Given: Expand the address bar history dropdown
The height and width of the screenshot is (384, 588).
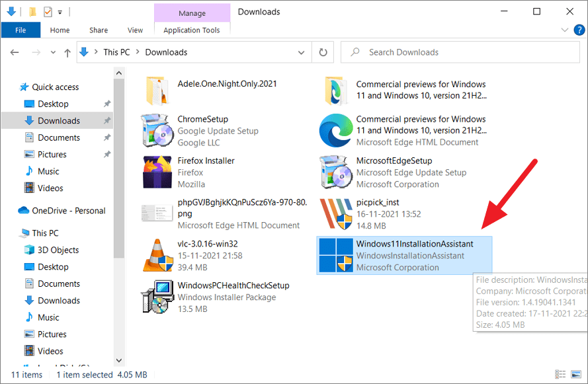Looking at the screenshot, I should 301,52.
